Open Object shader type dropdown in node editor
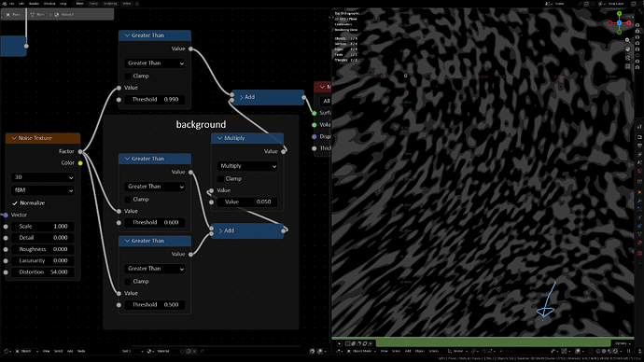 (x=27, y=352)
